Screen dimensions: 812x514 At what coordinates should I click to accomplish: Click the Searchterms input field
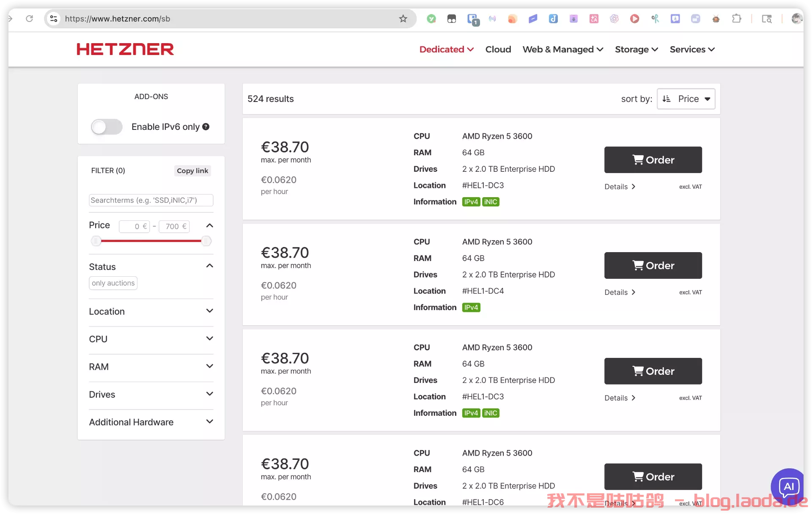pos(151,200)
